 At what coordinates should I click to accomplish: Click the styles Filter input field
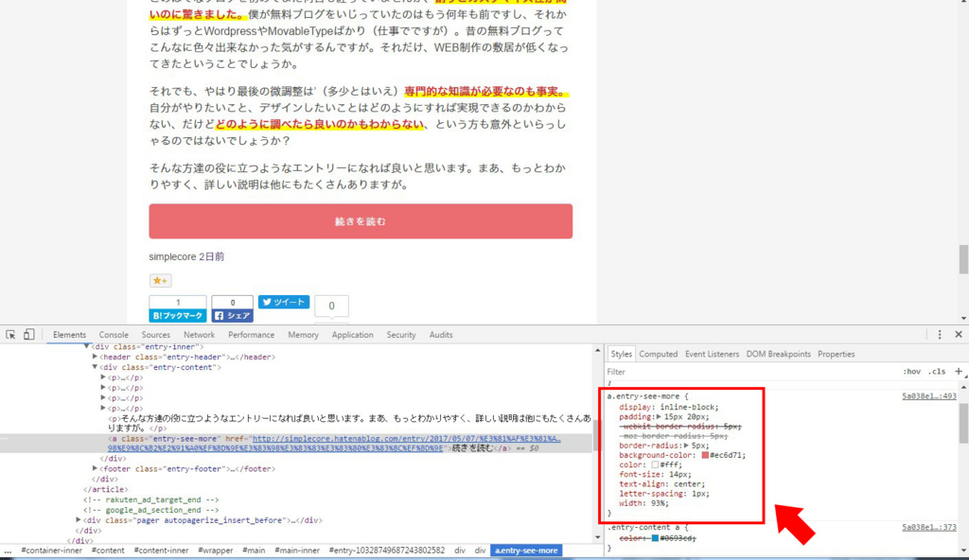[662, 371]
